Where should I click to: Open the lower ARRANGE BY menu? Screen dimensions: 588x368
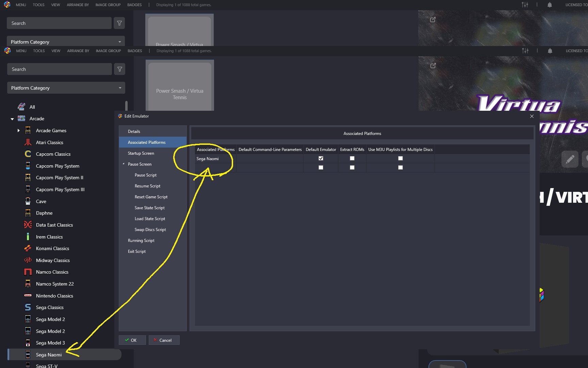coord(78,51)
